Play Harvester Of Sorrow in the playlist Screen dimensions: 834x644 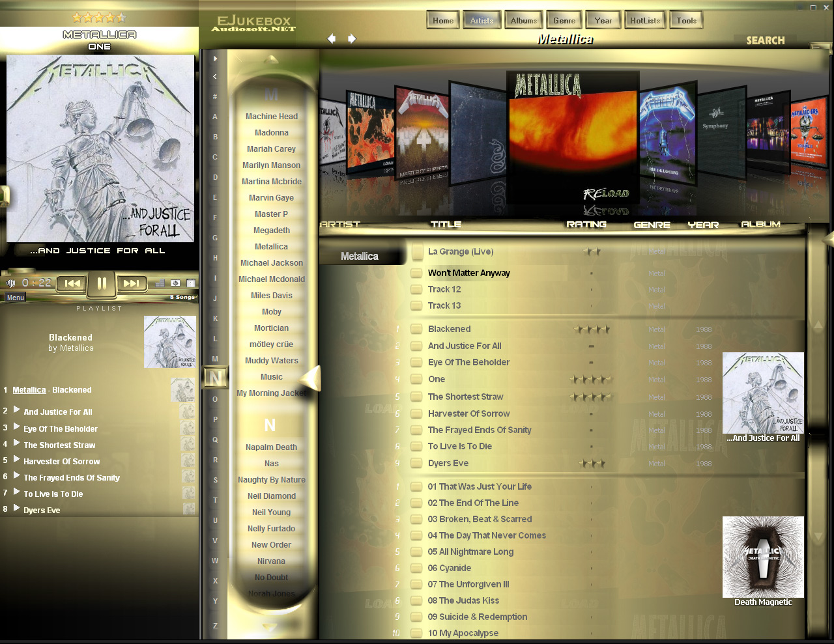point(17,460)
